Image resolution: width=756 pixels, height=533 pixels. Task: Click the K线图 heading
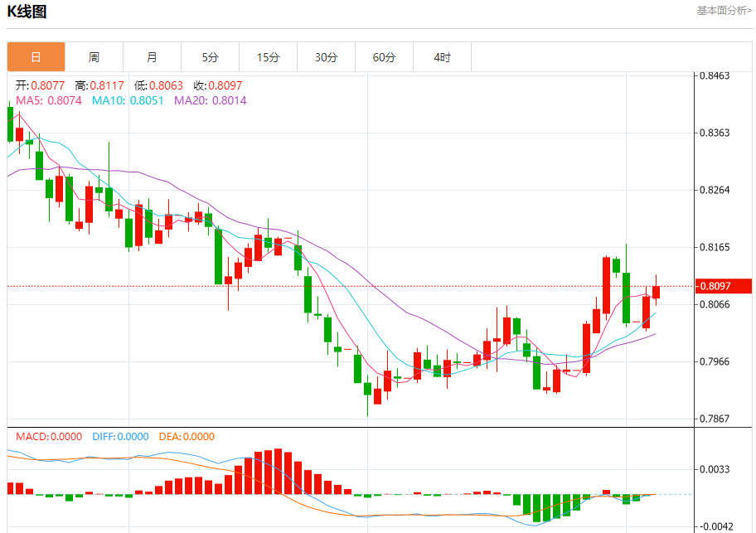click(x=27, y=12)
